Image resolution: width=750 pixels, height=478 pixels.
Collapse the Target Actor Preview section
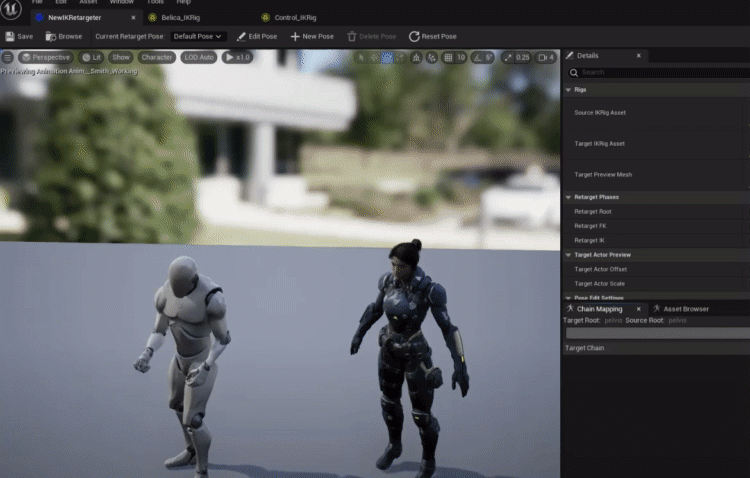[x=568, y=255]
